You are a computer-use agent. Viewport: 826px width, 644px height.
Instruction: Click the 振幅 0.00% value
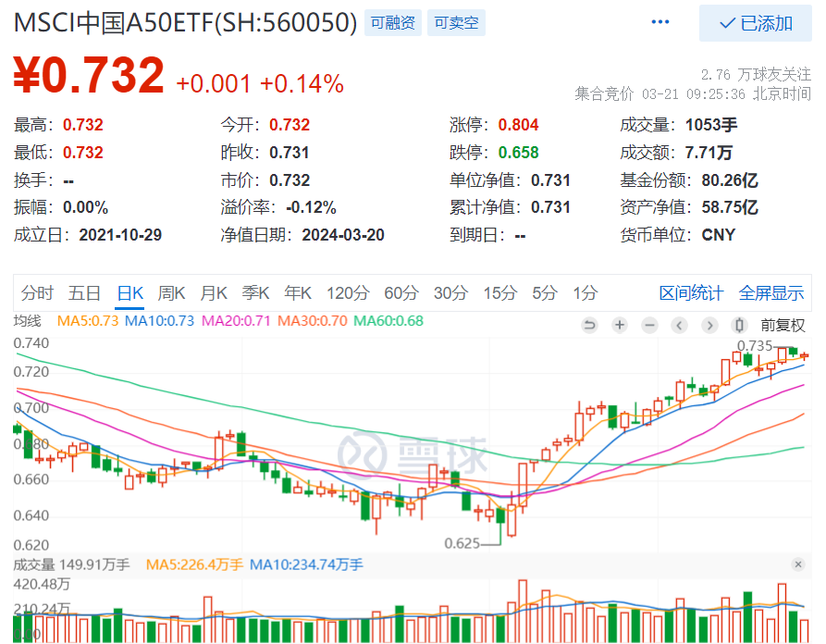(x=85, y=207)
